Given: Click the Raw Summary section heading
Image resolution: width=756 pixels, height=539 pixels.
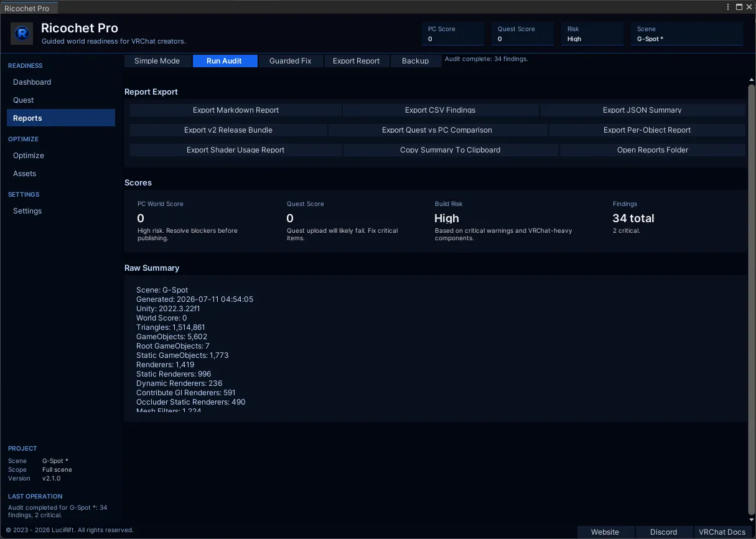Looking at the screenshot, I should 152,268.
